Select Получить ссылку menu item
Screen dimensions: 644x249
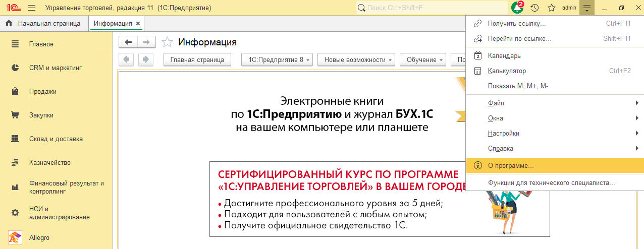pos(555,24)
